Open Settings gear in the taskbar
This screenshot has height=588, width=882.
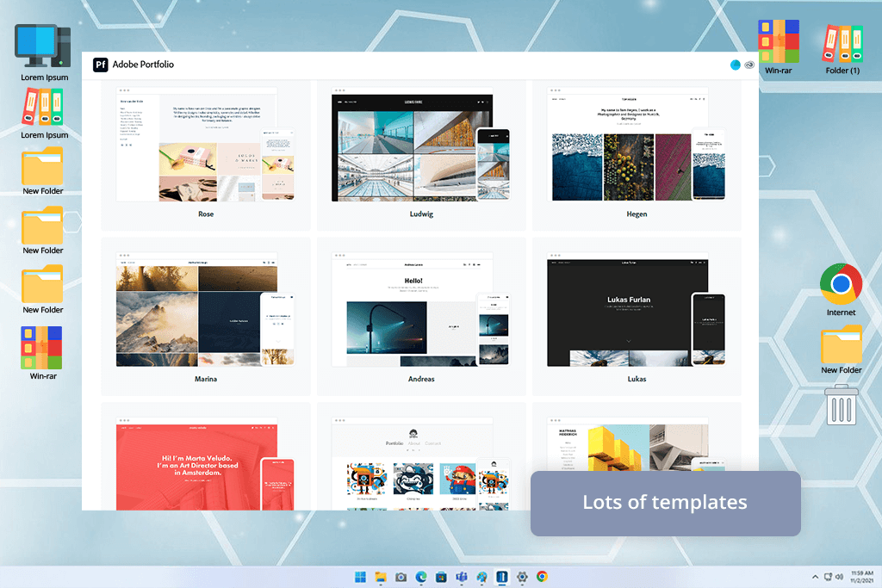click(x=522, y=577)
